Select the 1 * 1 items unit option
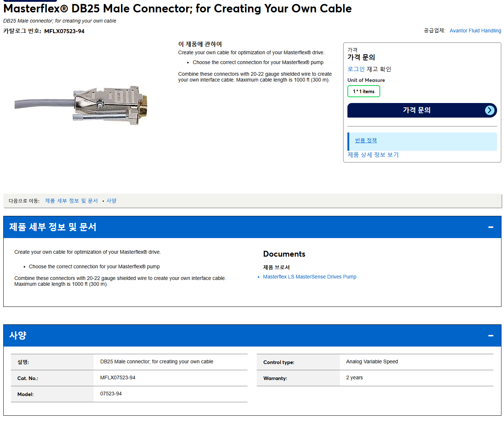The height and width of the screenshot is (423, 504). click(x=363, y=91)
